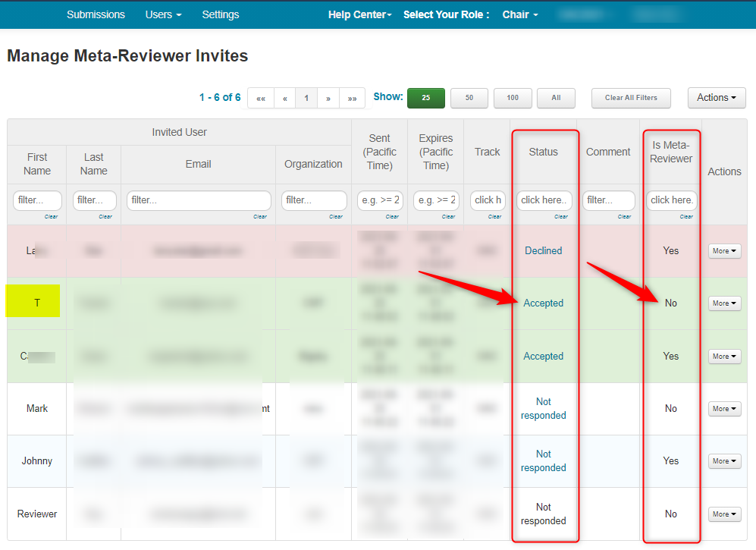This screenshot has height=550, width=756.
Task: Click the Track column header
Action: tap(488, 152)
